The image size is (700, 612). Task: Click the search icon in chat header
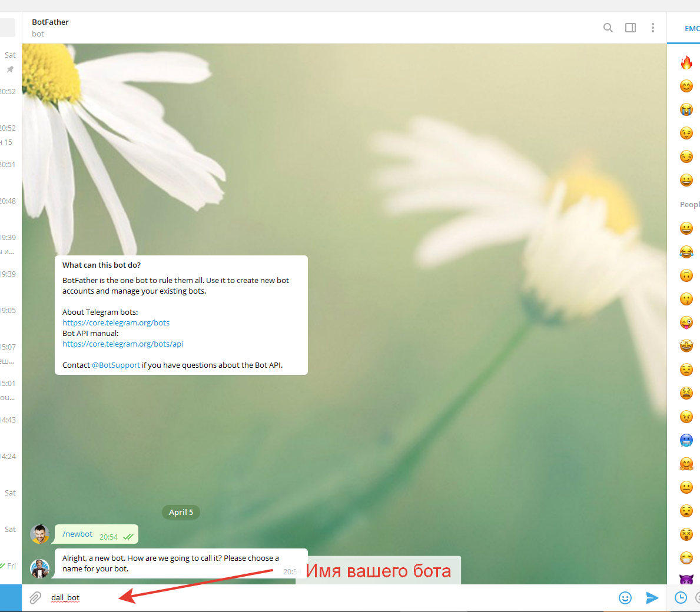click(608, 28)
